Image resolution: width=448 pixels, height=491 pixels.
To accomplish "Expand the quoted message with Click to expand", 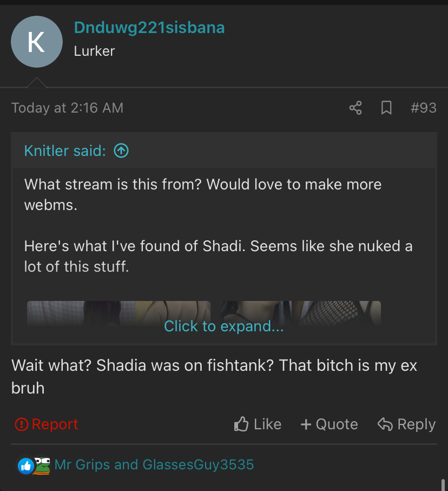I will [223, 326].
